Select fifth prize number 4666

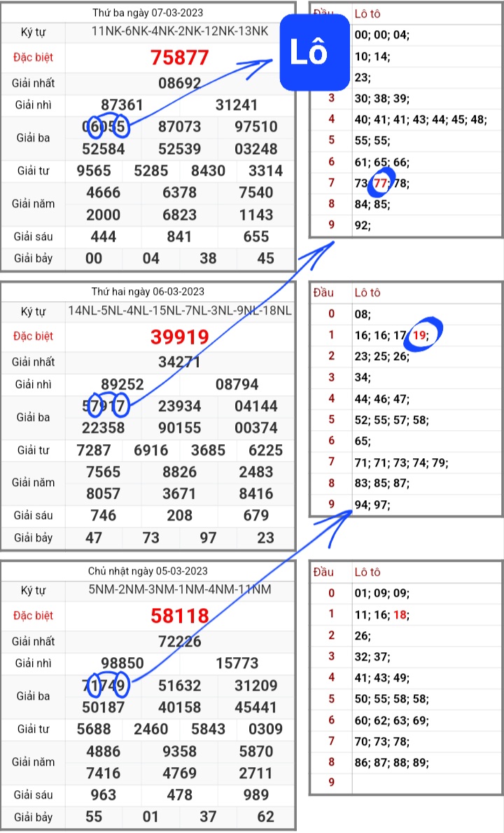(x=104, y=193)
